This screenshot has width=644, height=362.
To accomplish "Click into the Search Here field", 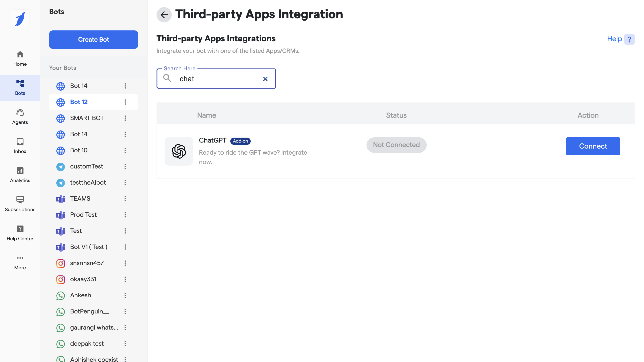I will [x=218, y=79].
